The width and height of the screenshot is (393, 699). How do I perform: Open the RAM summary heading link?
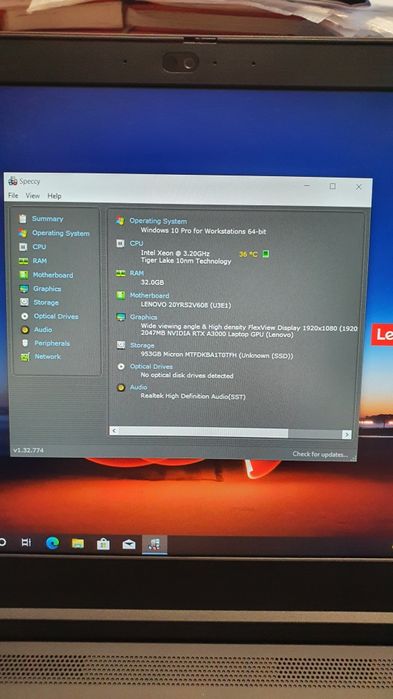[x=137, y=273]
